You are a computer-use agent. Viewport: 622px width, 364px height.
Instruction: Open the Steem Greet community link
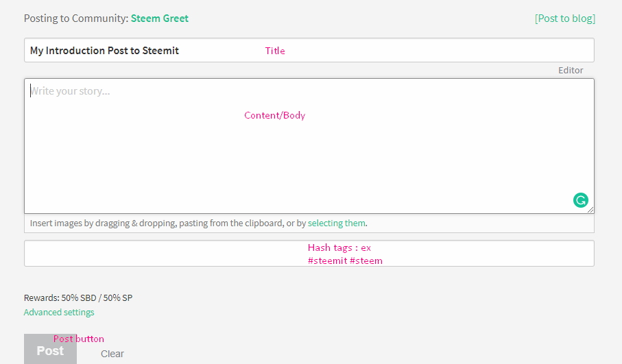pyautogui.click(x=160, y=19)
